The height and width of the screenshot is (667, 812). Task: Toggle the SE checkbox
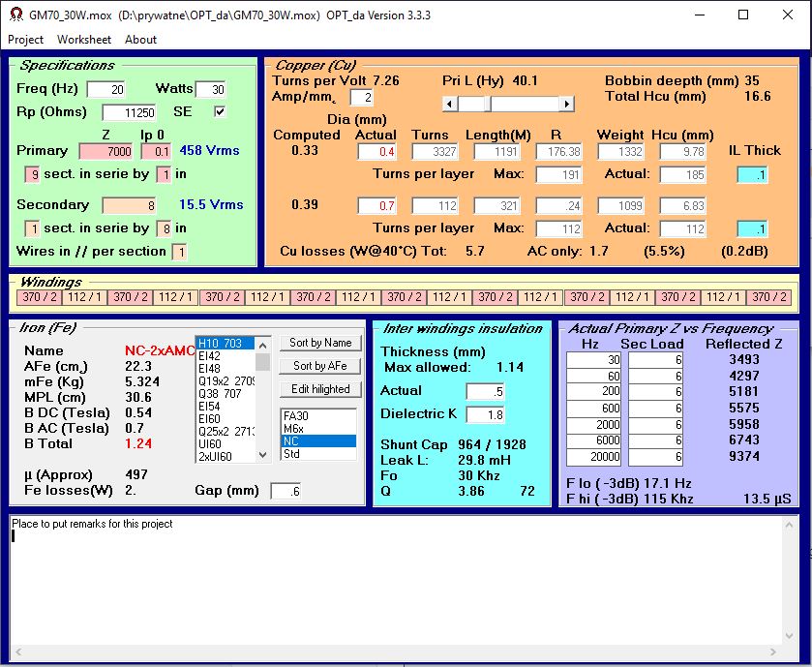220,111
